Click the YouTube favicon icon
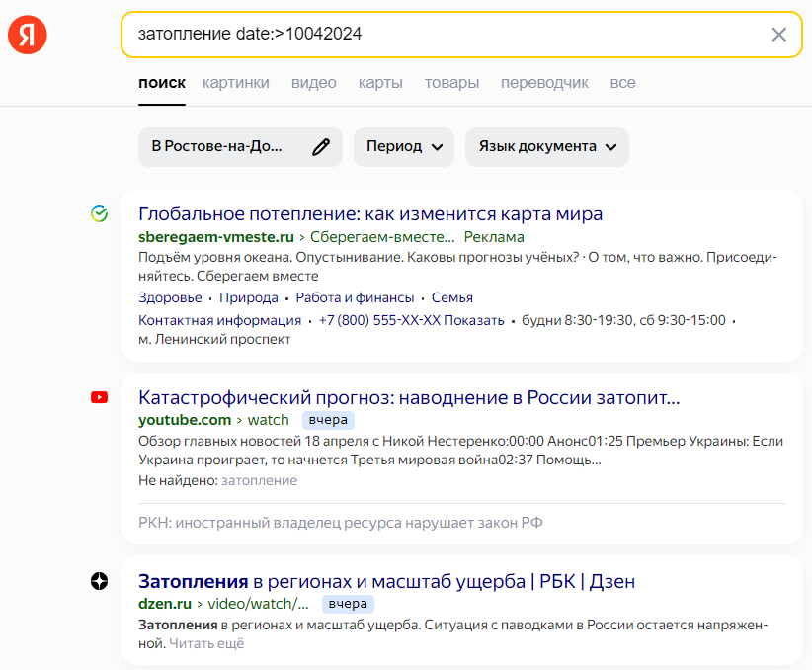 click(x=100, y=397)
